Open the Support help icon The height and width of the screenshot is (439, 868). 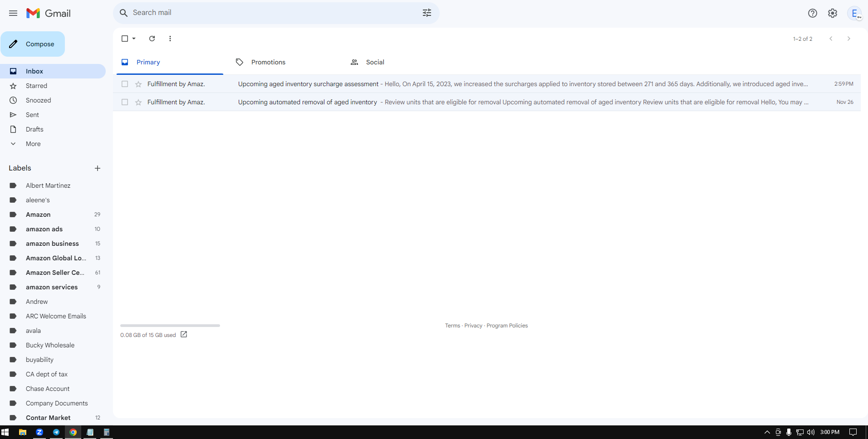[x=813, y=13]
